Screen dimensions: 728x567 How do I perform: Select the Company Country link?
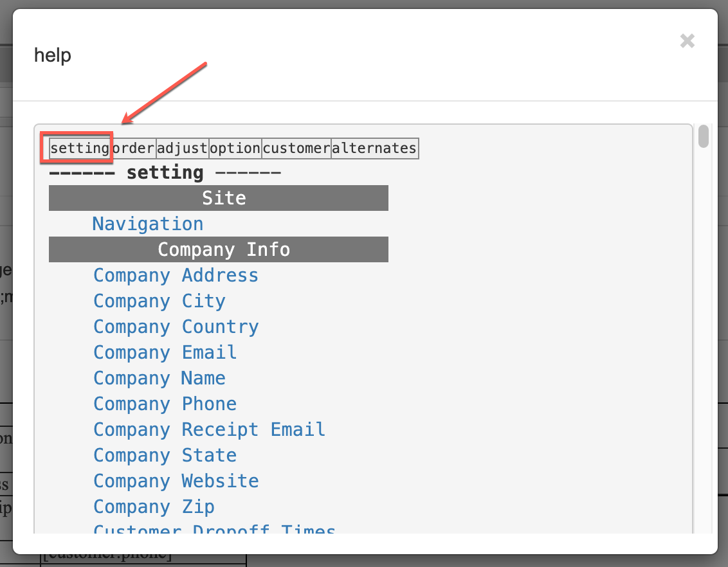(176, 327)
